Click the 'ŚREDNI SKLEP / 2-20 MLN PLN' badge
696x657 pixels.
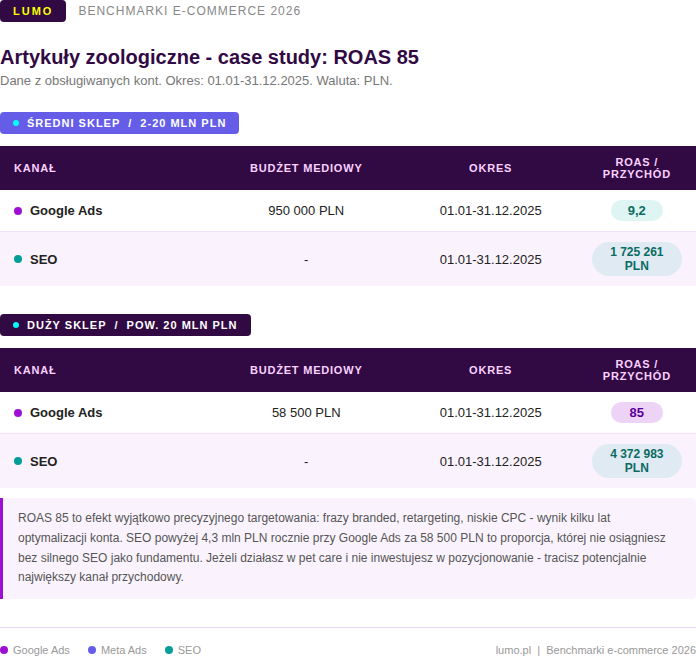(x=119, y=123)
